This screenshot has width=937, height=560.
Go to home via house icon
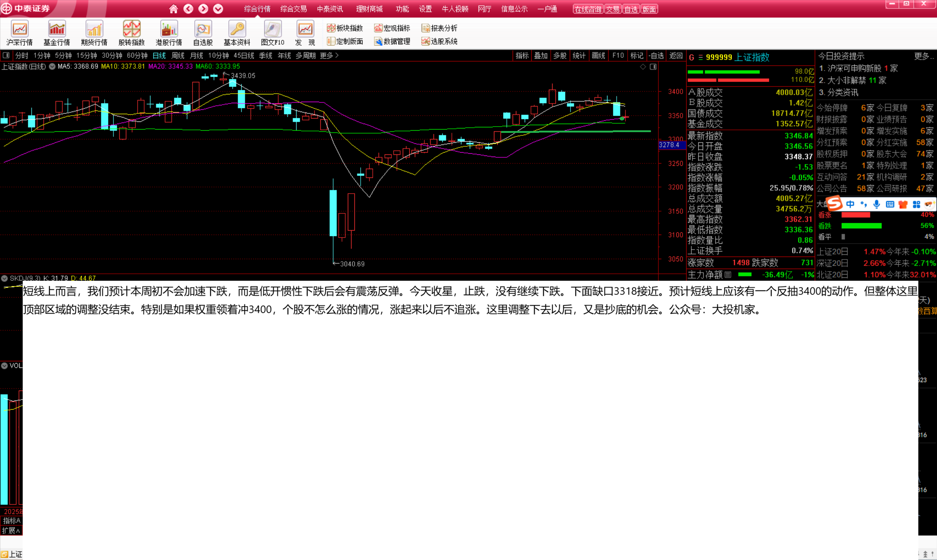173,9
